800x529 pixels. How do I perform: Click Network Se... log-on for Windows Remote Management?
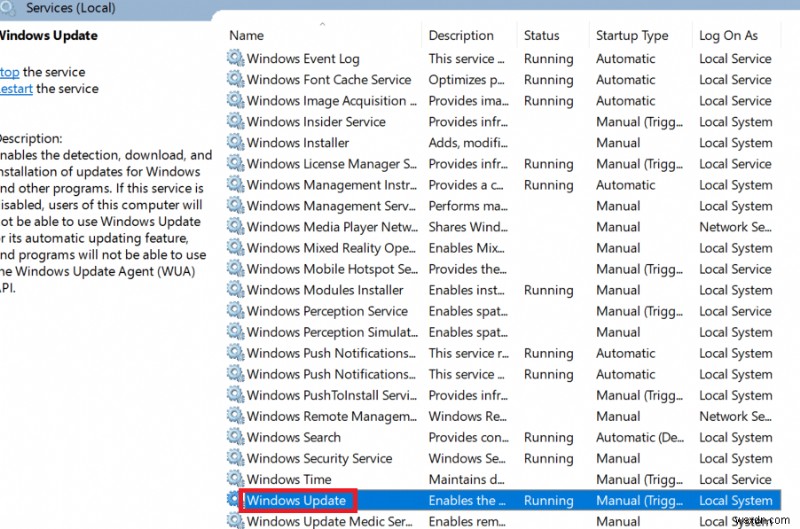[735, 416]
